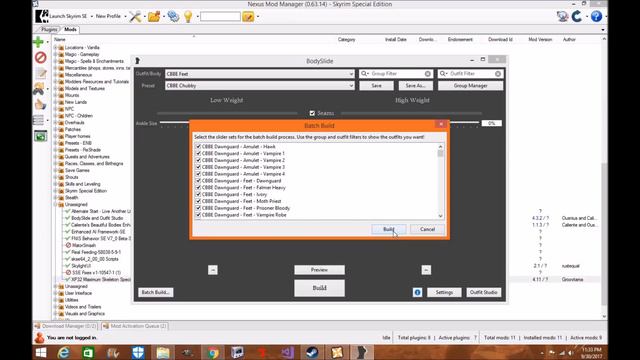This screenshot has width=640, height=360.
Task: Open Google Chrome from the taskbar
Action: [x=213, y=353]
